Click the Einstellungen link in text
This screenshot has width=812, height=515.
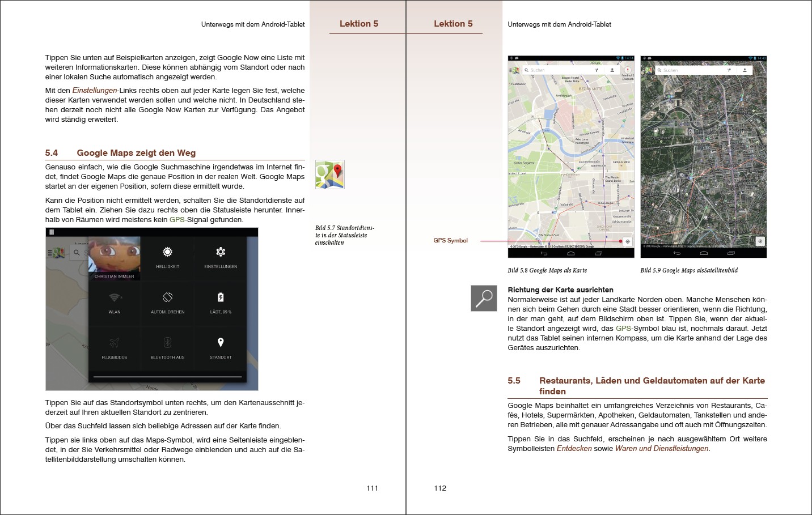coord(94,91)
